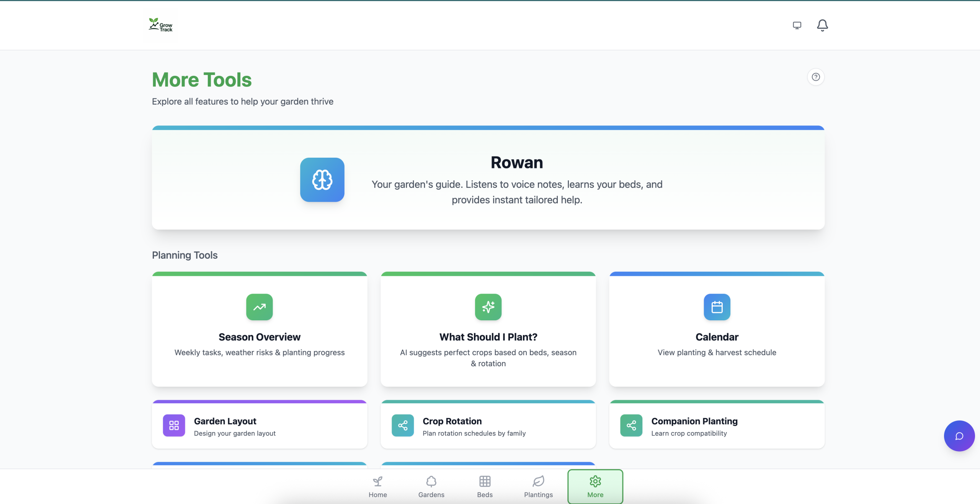Viewport: 980px width, 504px height.
Task: Click the Crop Rotation card title
Action: [x=452, y=421]
